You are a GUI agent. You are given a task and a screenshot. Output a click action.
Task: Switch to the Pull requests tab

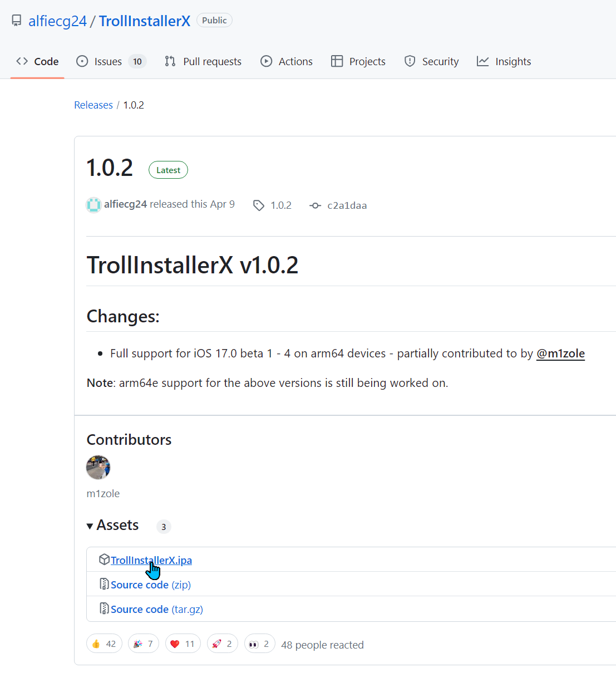coord(203,61)
